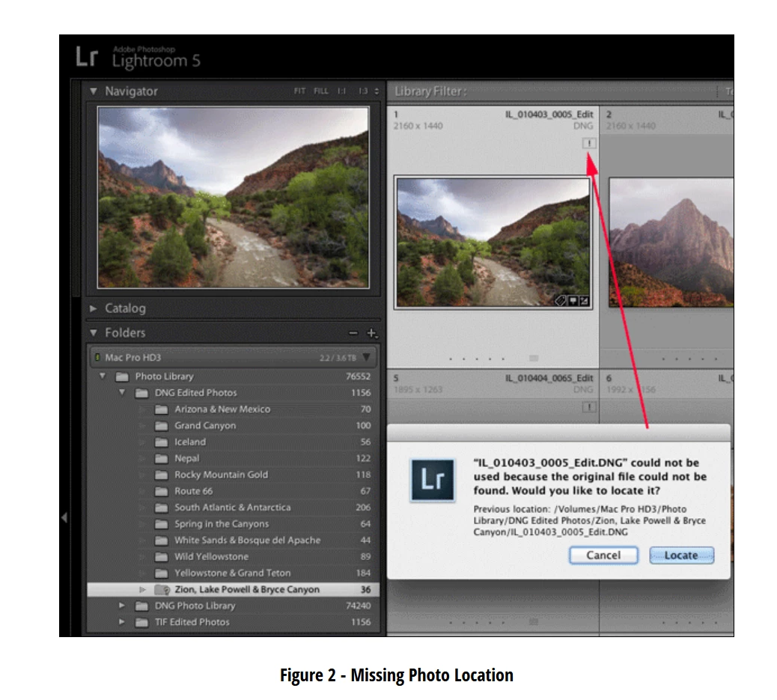The width and height of the screenshot is (777, 700).
Task: Select FILL zoom in Navigator
Action: [320, 91]
